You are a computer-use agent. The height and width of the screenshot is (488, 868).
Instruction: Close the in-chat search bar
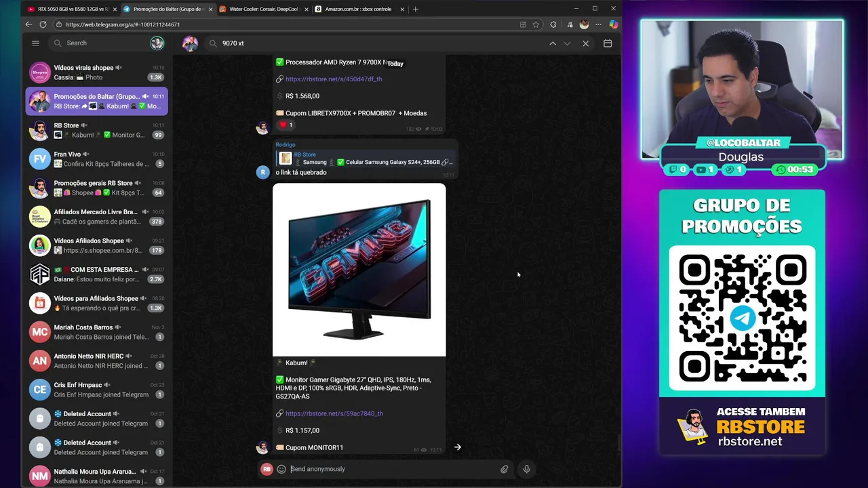point(586,43)
